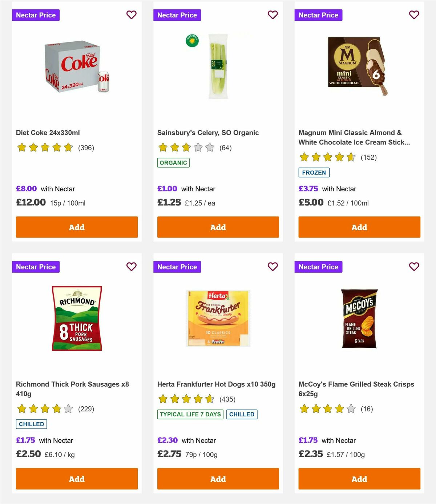Toggle favourite on Richmond Thick Pork Sausages
The height and width of the screenshot is (504, 436).
coord(131,267)
